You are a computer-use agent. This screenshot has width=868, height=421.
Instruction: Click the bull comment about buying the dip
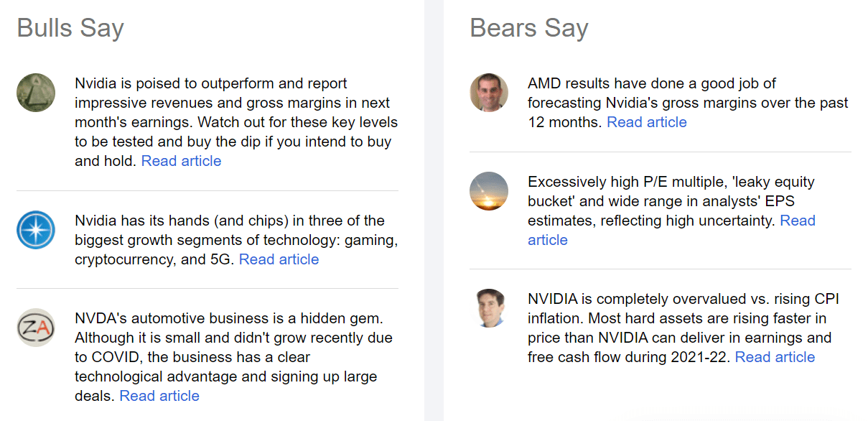tap(237, 122)
